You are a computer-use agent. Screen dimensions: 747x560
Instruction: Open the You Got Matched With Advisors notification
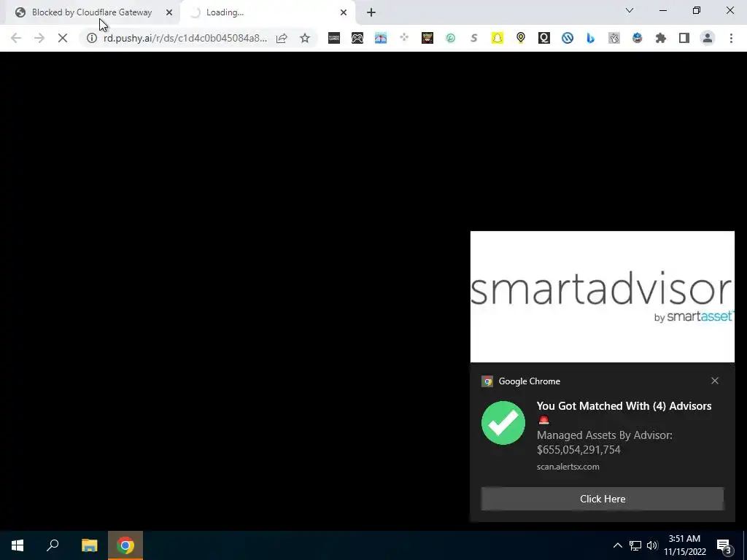pyautogui.click(x=624, y=406)
